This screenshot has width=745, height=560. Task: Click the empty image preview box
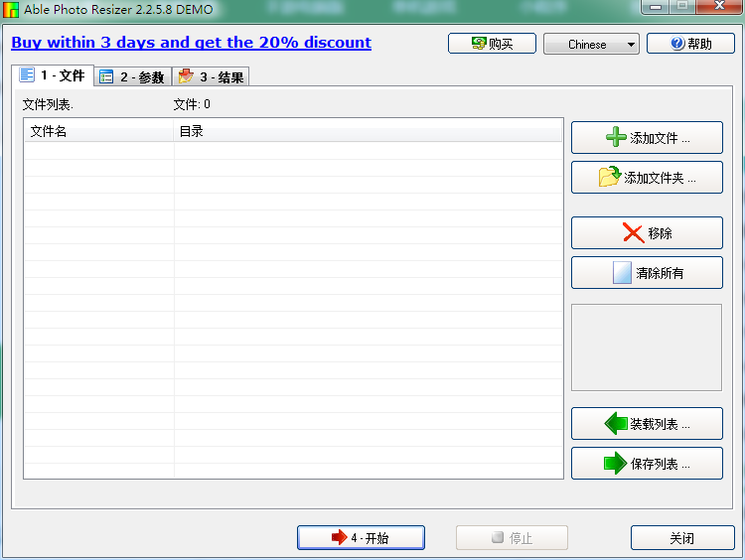pos(647,348)
